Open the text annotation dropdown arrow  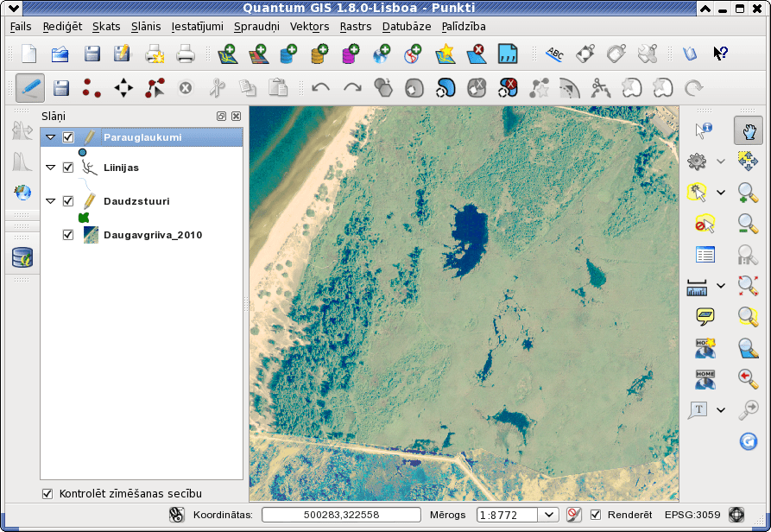[721, 410]
